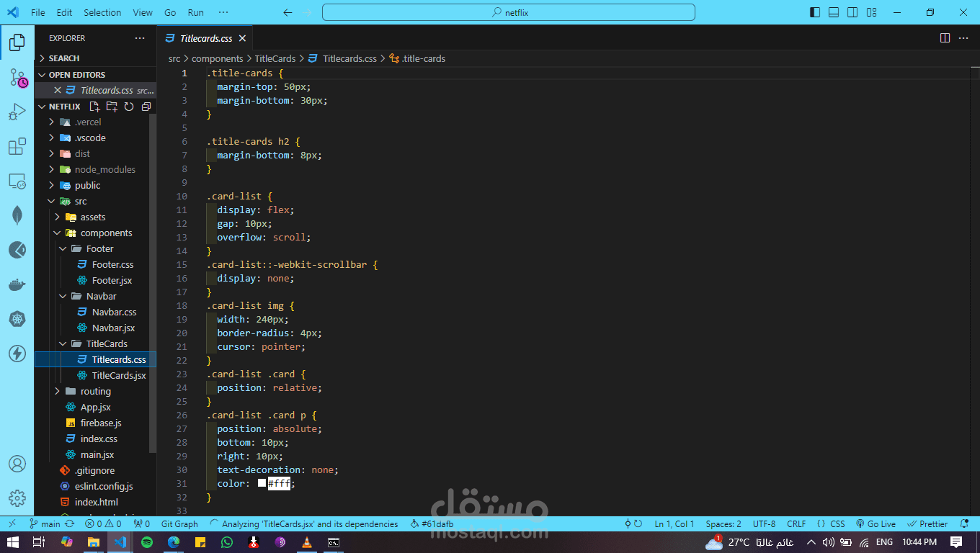Split the editor to the right

coord(945,38)
